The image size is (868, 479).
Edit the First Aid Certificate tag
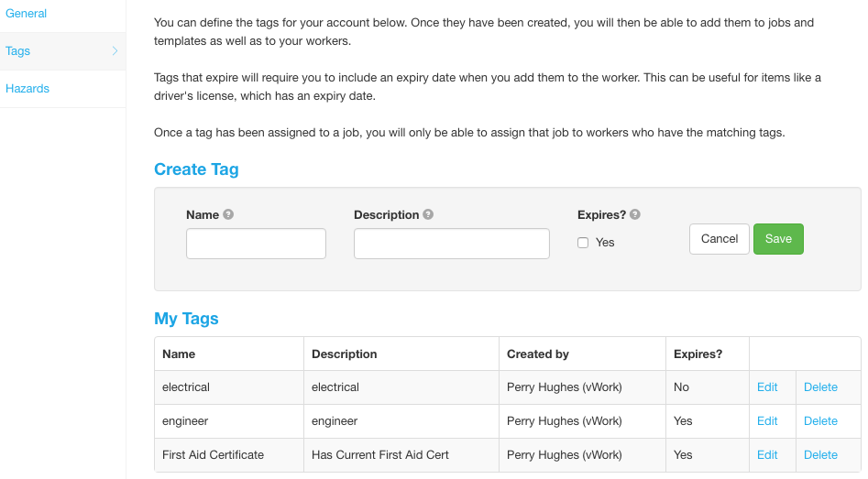(x=767, y=454)
